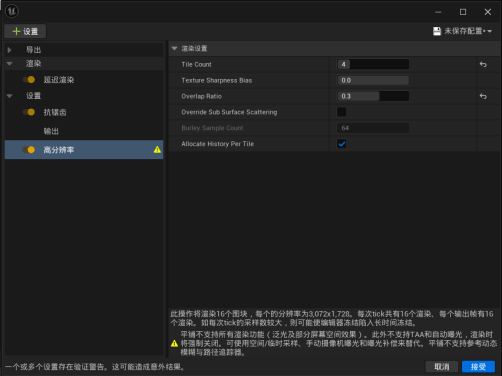Viewport: 502px width, 376px height.
Task: Click the green plus 设置 button
Action: coord(25,31)
